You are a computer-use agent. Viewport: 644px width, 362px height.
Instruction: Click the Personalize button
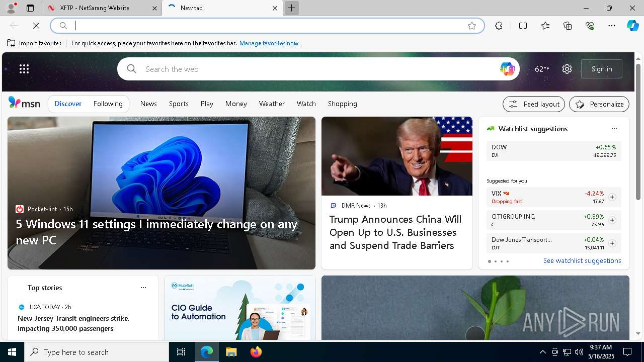(599, 104)
